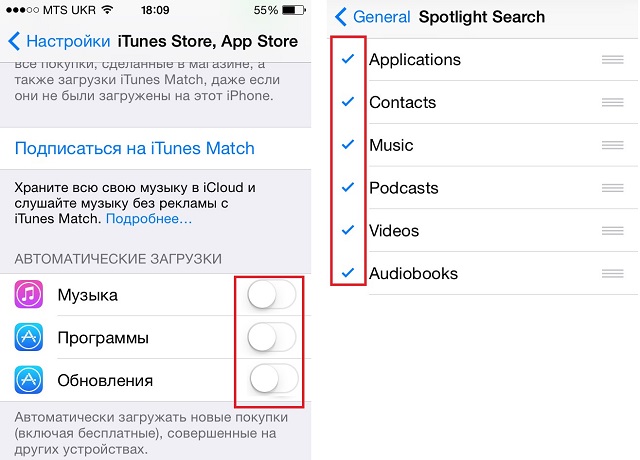Viewport: 640px width, 460px height.
Task: Tap the Wi-Fi icon in status bar
Action: click(107, 9)
